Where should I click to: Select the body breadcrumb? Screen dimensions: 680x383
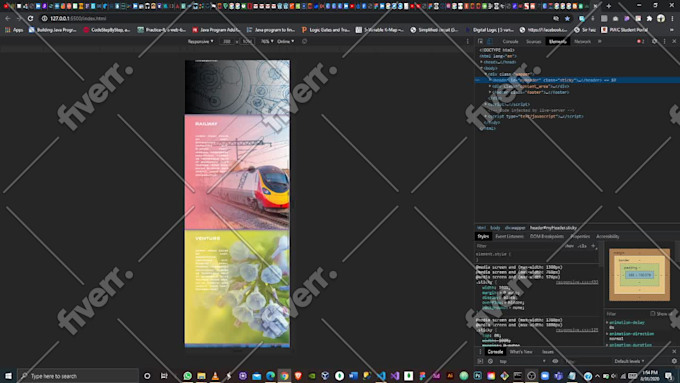pos(495,228)
